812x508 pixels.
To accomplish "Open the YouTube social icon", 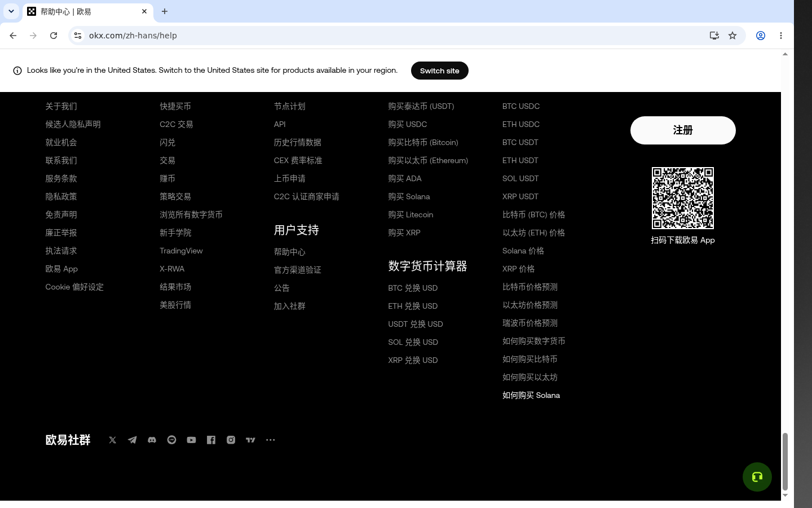I will point(192,440).
